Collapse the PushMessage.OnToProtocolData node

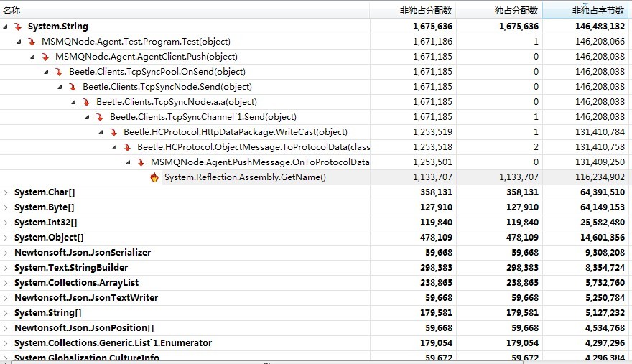[x=129, y=163]
